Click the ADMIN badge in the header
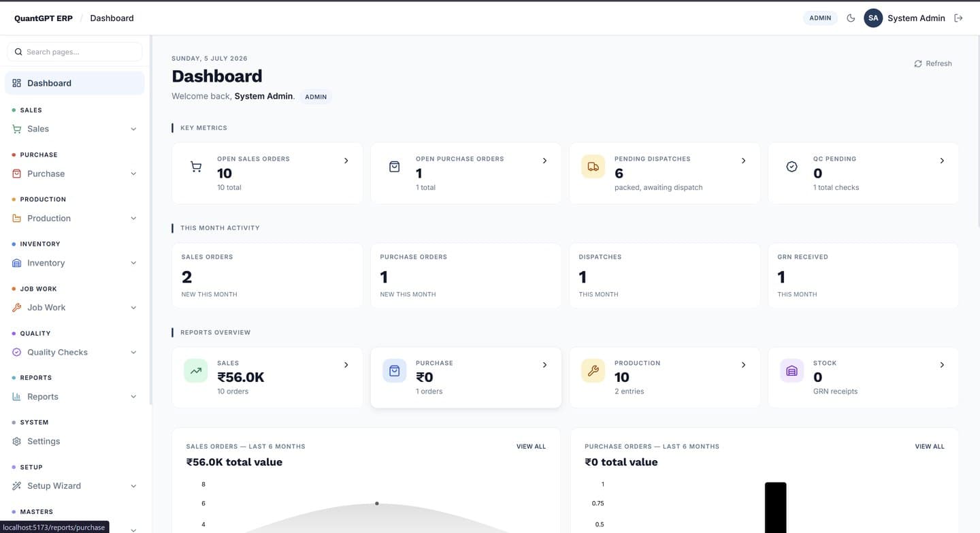 pos(820,18)
